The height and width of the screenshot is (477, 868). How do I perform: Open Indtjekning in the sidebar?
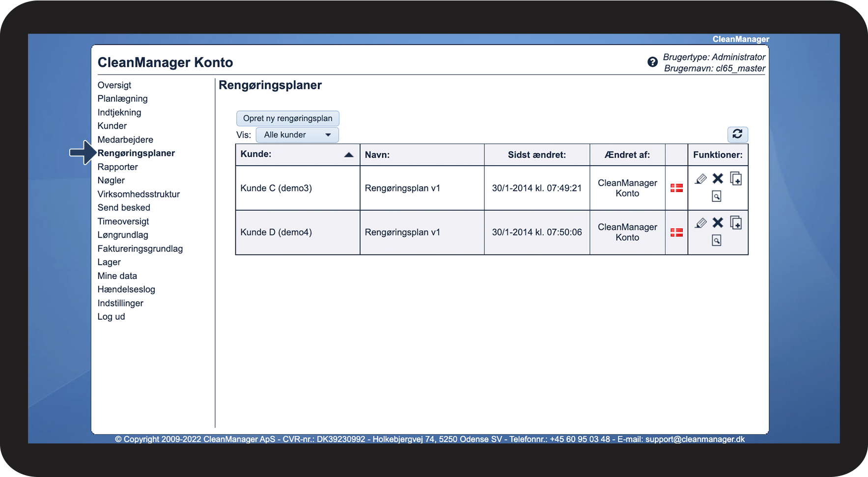point(119,112)
